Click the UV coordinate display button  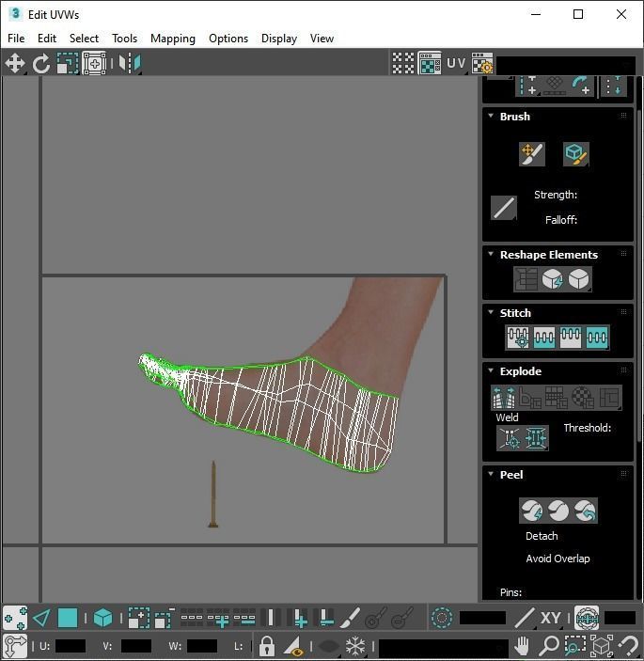point(456,63)
